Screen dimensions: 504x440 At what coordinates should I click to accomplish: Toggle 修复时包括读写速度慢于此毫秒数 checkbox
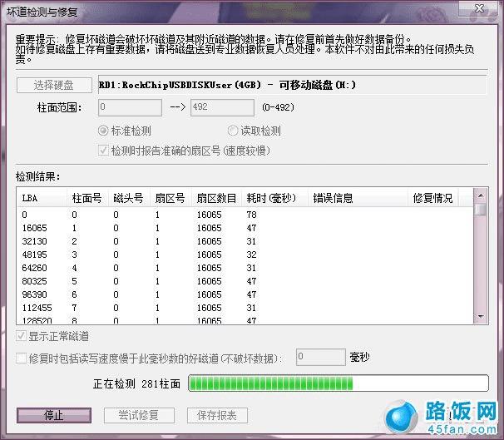pyautogui.click(x=150, y=358)
